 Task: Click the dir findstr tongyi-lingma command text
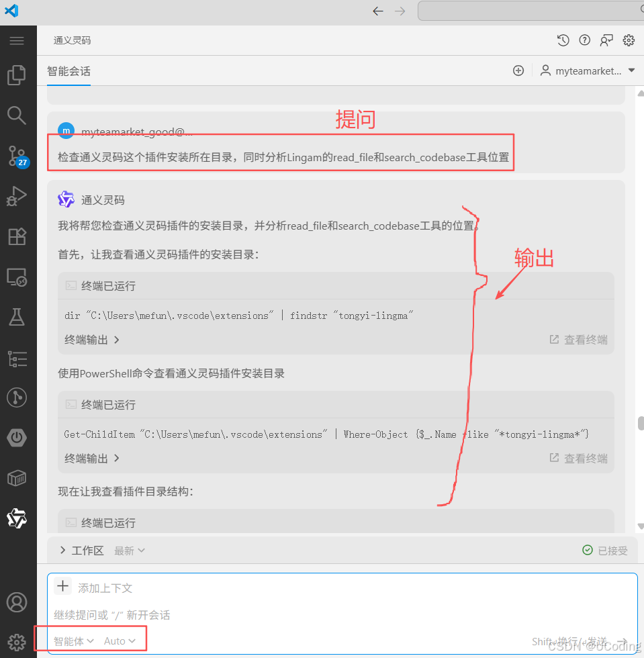pos(238,316)
